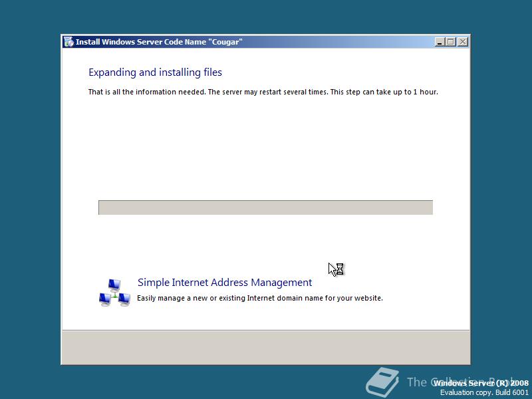This screenshot has width=532, height=399.
Task: Click the installation progress bar
Action: [265, 207]
